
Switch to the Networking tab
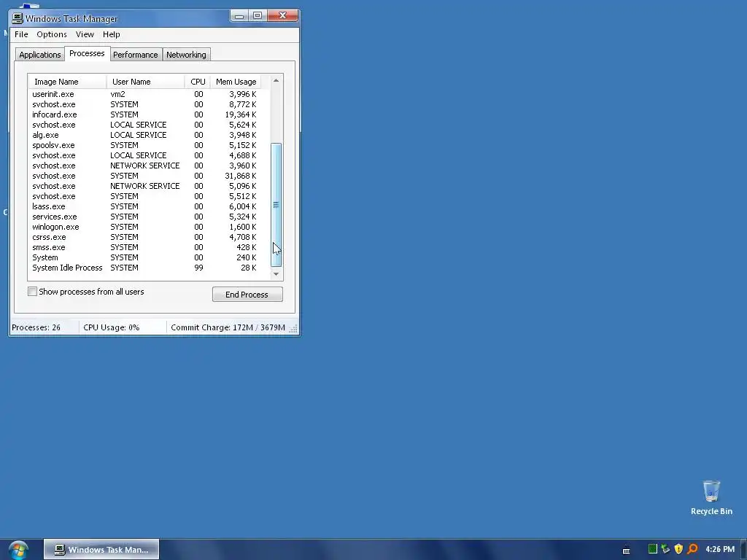(186, 55)
